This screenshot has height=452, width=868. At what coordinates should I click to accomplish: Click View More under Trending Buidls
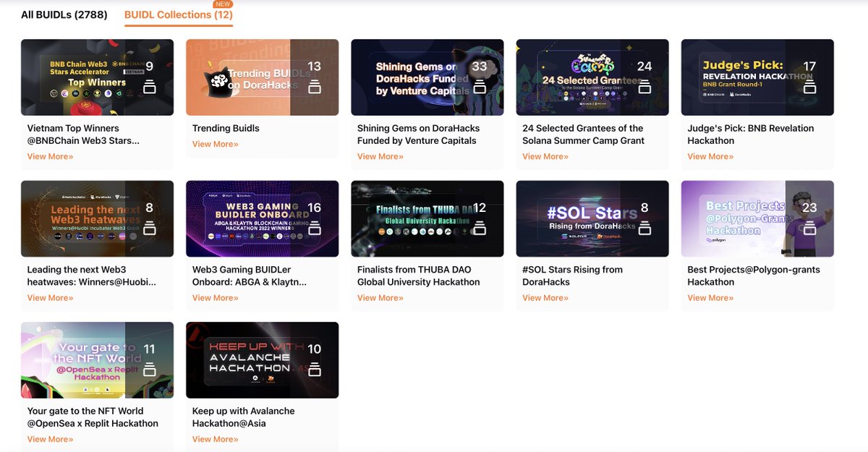(215, 143)
